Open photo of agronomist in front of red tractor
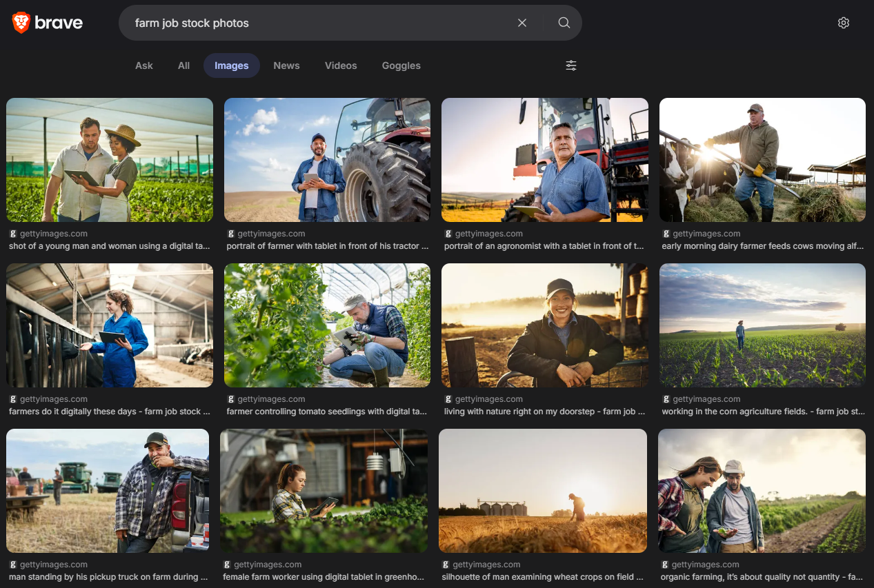The image size is (874, 588). (x=545, y=160)
